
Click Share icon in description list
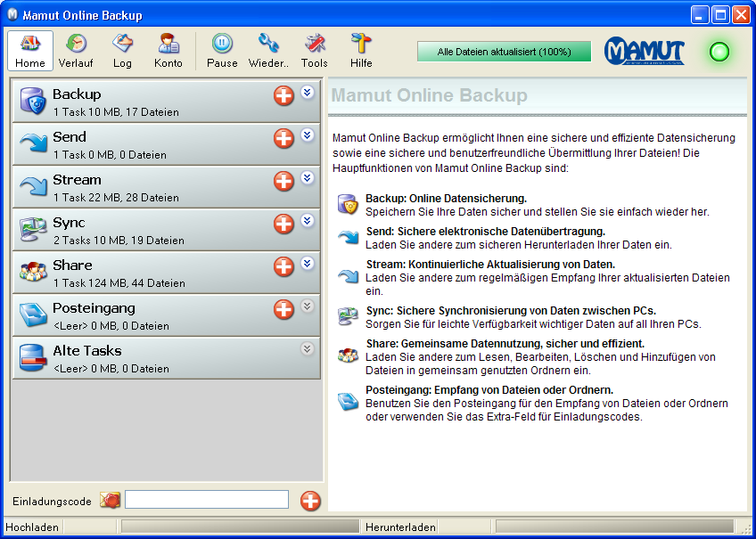[348, 356]
